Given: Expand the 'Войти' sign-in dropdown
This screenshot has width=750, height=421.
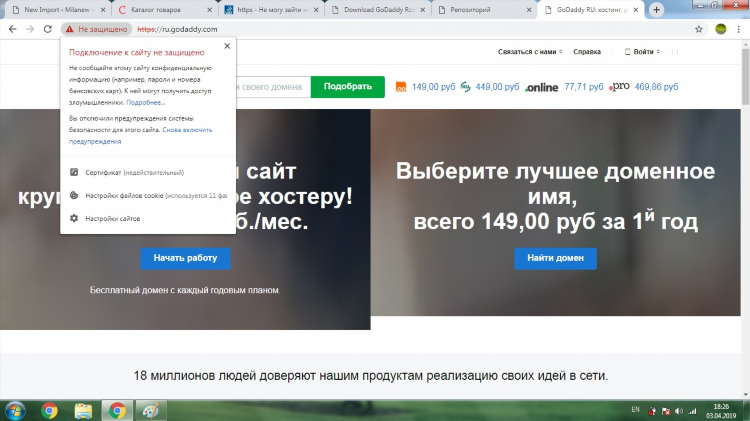Looking at the screenshot, I should pyautogui.click(x=642, y=52).
